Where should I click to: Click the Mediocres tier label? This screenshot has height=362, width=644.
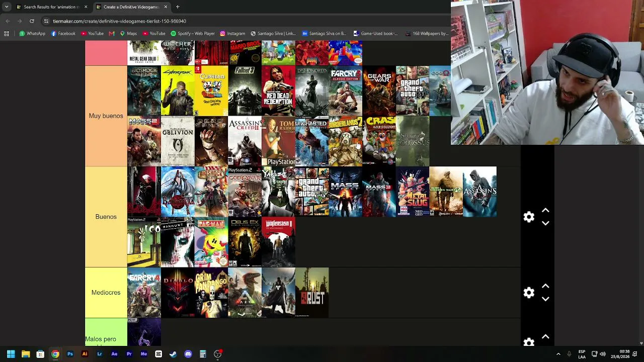pyautogui.click(x=106, y=293)
